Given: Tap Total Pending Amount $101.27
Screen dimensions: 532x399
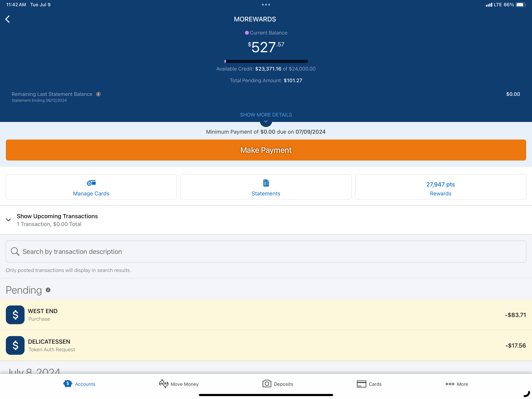Looking at the screenshot, I should click(x=266, y=80).
